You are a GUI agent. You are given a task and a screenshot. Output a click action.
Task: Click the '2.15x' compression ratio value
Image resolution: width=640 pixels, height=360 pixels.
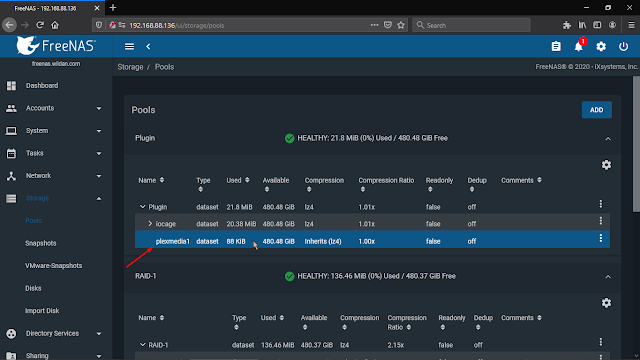[x=396, y=345]
